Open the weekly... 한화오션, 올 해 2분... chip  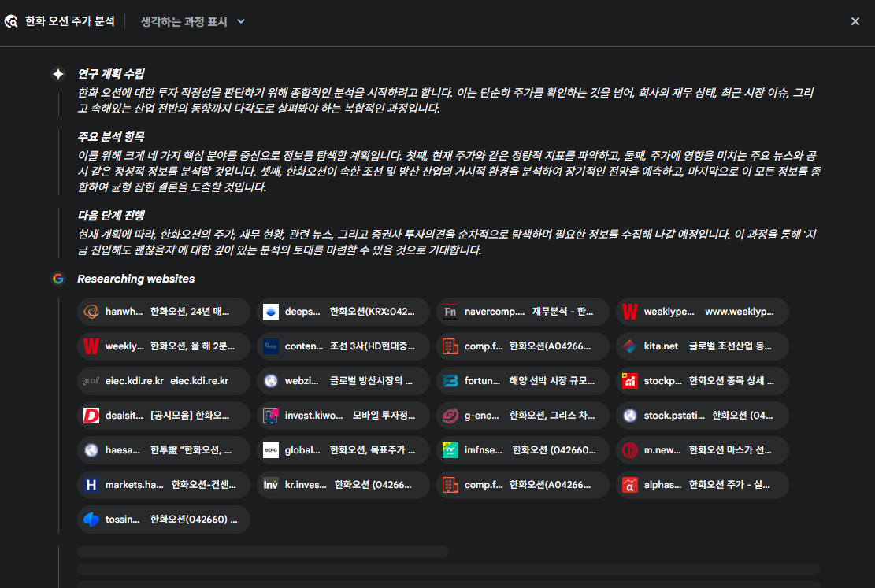pos(164,346)
